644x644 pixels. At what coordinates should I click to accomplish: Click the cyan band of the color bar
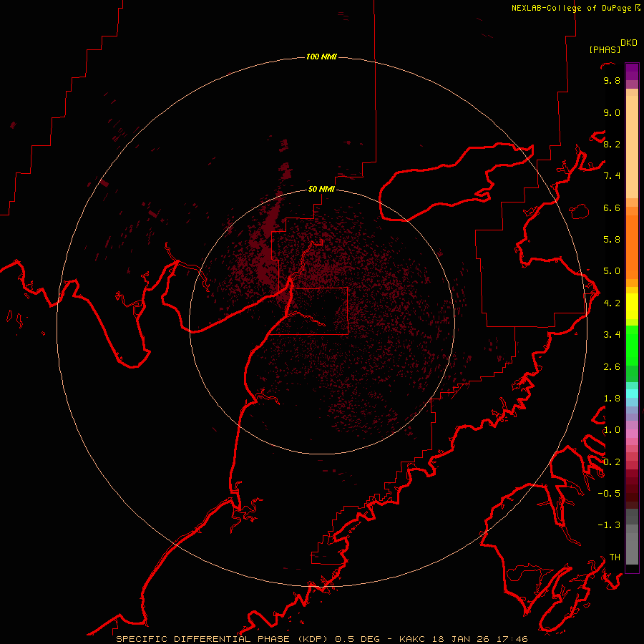(632, 394)
